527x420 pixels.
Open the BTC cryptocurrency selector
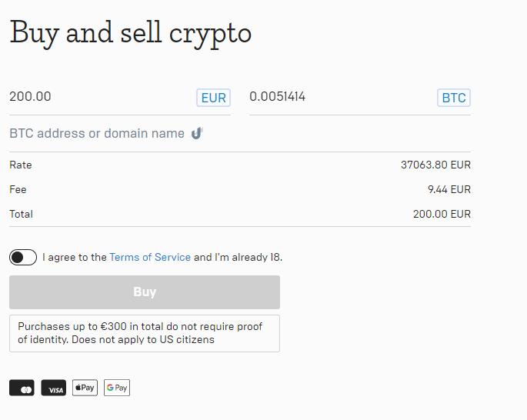tap(454, 98)
